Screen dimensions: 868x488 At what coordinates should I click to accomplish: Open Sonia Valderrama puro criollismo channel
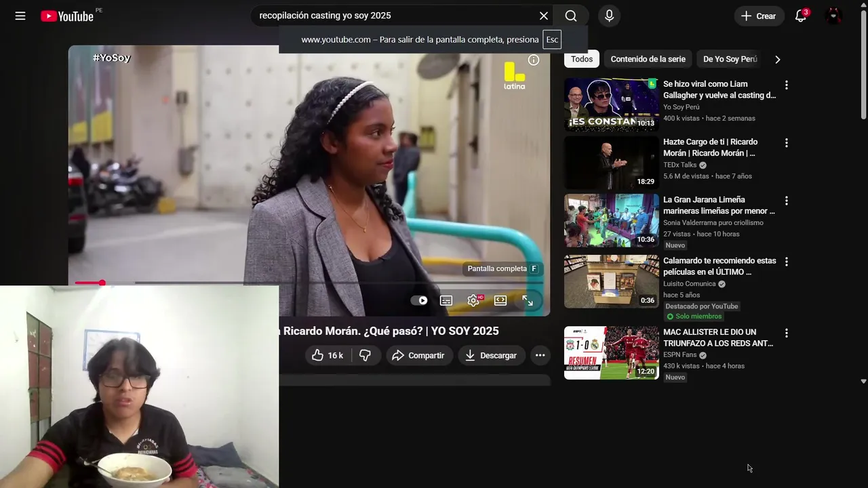(x=713, y=222)
